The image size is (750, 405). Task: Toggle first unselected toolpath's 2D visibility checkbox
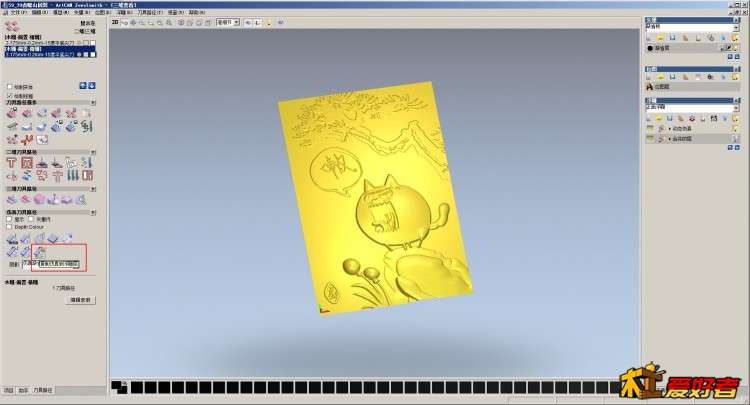[x=86, y=43]
